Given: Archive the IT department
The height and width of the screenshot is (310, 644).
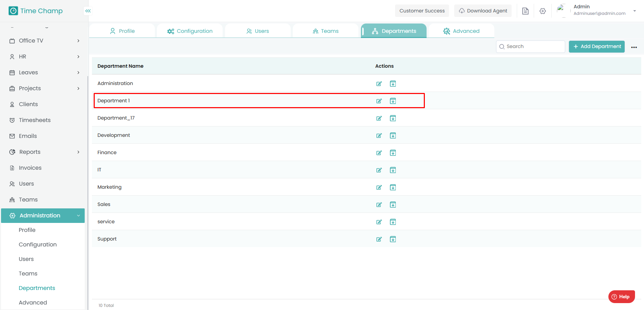Looking at the screenshot, I should (x=393, y=170).
